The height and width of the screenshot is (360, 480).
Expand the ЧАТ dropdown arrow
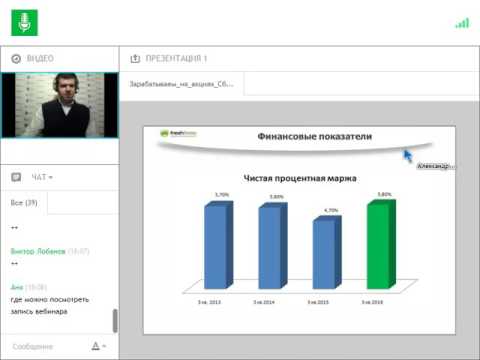(51, 177)
